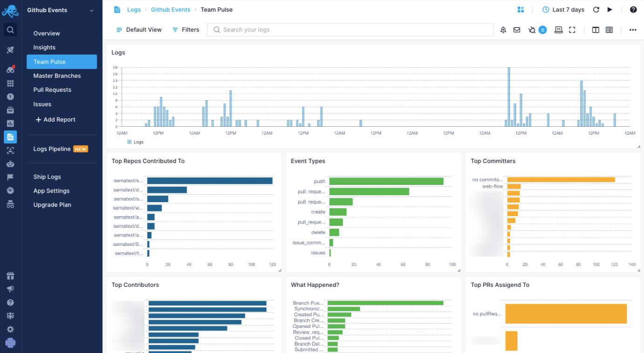Open the gift box icon

[x=10, y=276]
